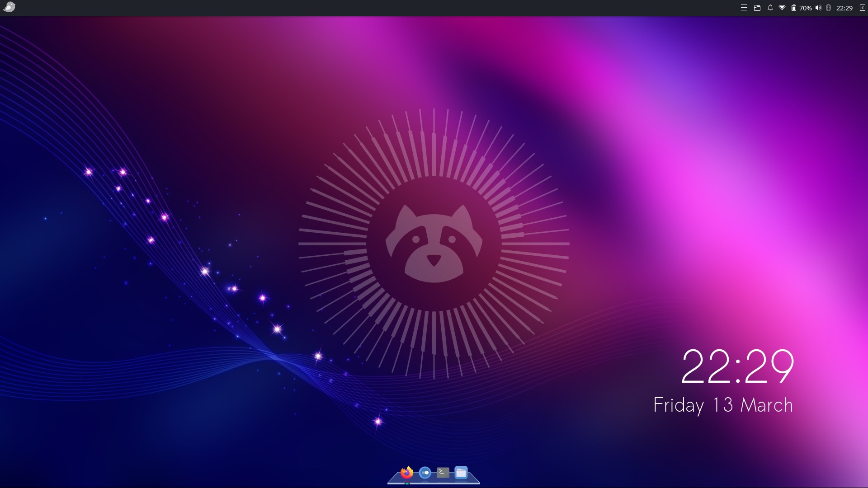Launch Firefox from the dock
Viewport: 868px width, 488px height.
407,473
